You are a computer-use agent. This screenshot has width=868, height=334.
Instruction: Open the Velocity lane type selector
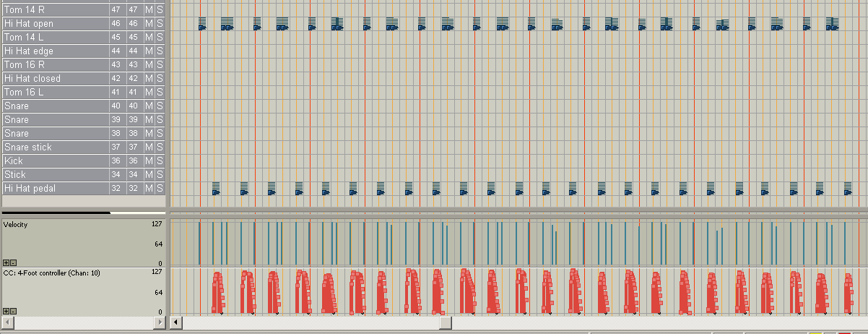coord(43,225)
